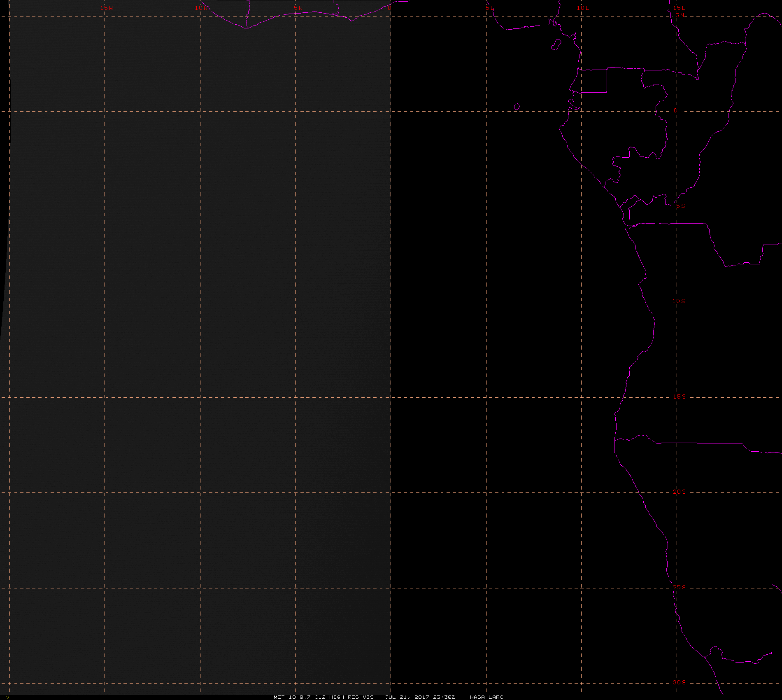
Task: Select the 5N latitude label
Action: coord(680,15)
